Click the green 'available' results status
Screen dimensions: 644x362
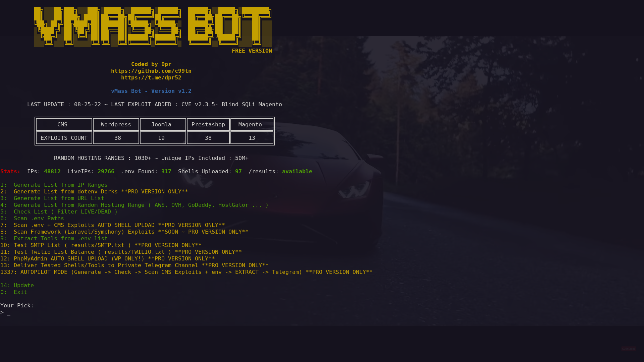(297, 172)
